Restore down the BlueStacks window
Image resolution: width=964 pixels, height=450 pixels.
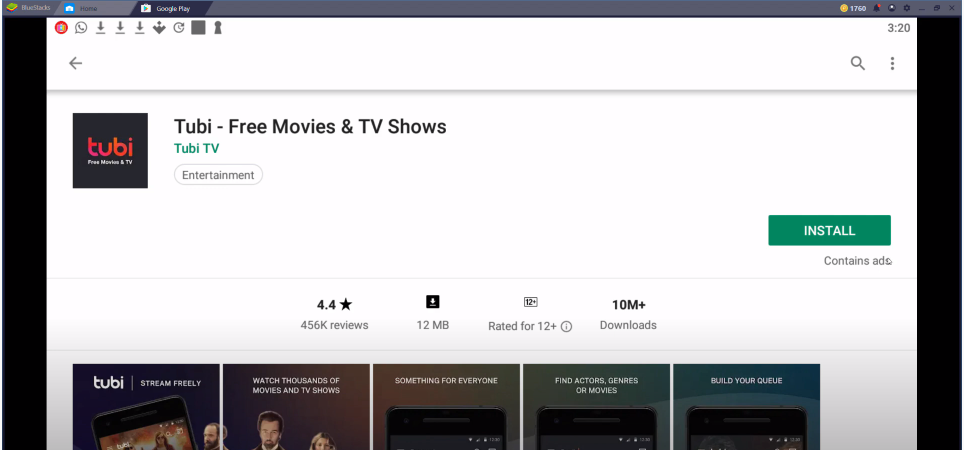point(937,8)
